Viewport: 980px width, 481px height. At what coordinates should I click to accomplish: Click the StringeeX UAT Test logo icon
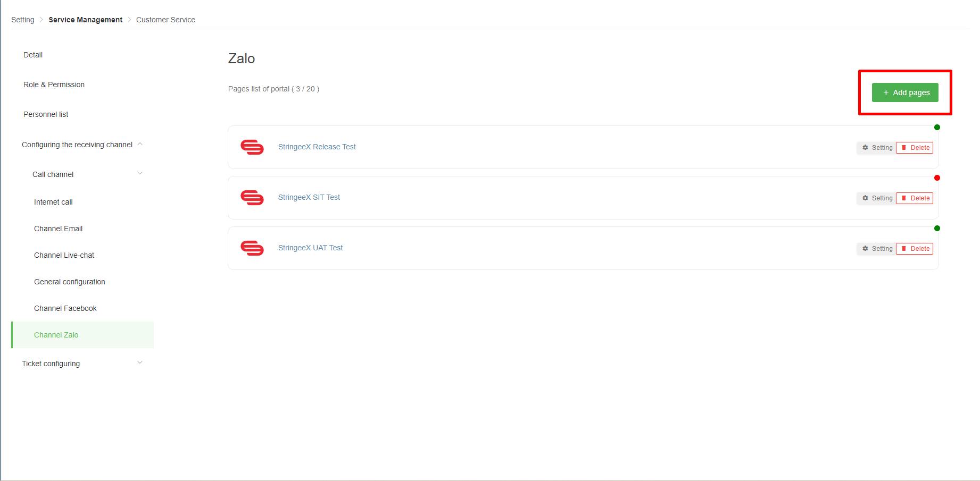point(252,248)
